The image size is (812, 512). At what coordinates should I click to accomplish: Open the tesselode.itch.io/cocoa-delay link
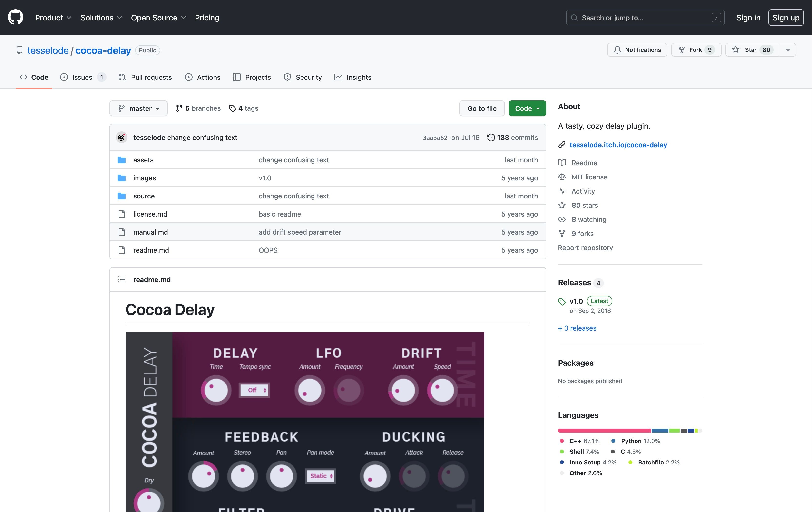tap(618, 145)
